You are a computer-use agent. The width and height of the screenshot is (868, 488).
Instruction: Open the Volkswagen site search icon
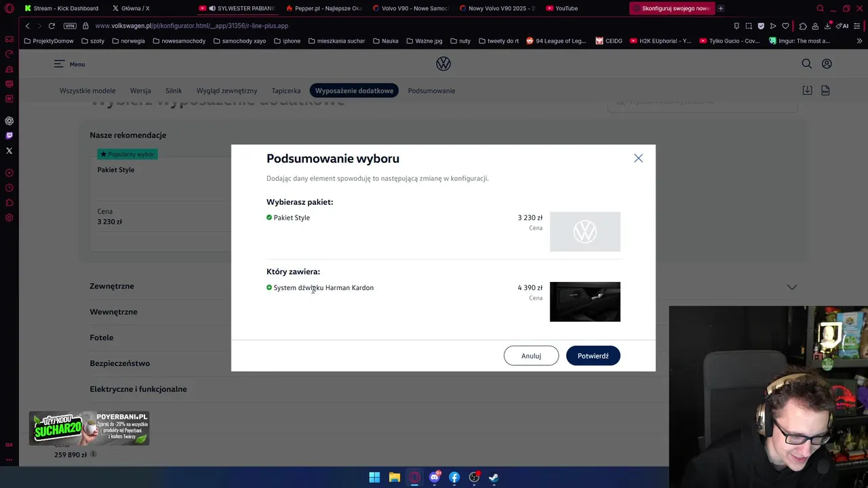coord(806,64)
